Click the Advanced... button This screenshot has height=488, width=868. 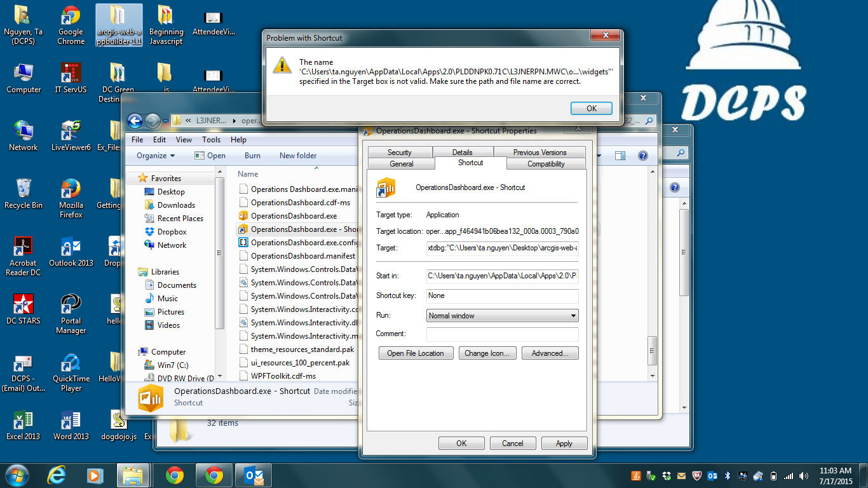pyautogui.click(x=550, y=353)
